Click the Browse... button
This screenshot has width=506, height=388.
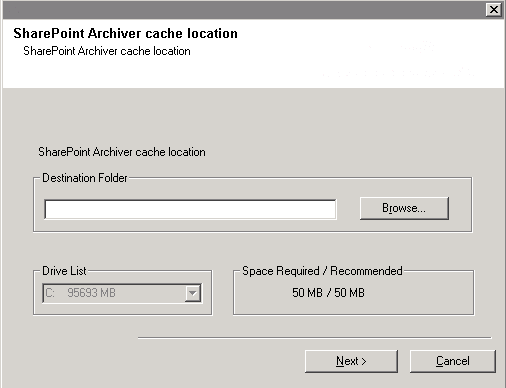[x=404, y=208]
